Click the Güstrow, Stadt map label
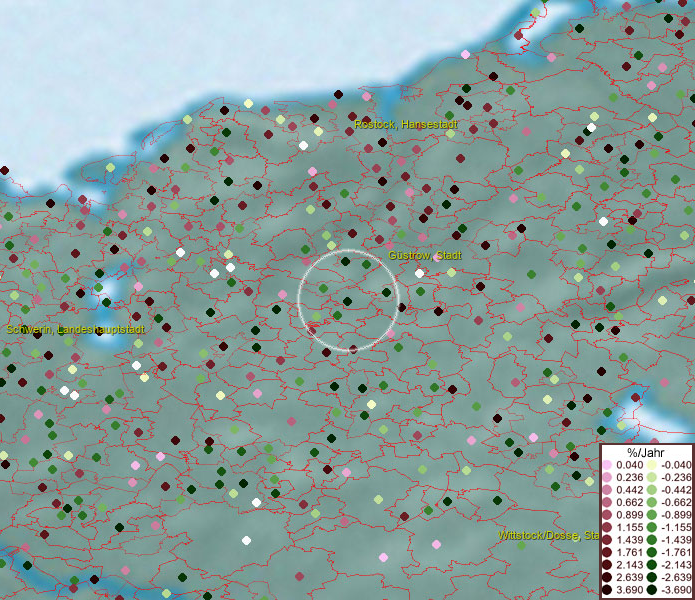This screenshot has width=695, height=600. (x=425, y=255)
